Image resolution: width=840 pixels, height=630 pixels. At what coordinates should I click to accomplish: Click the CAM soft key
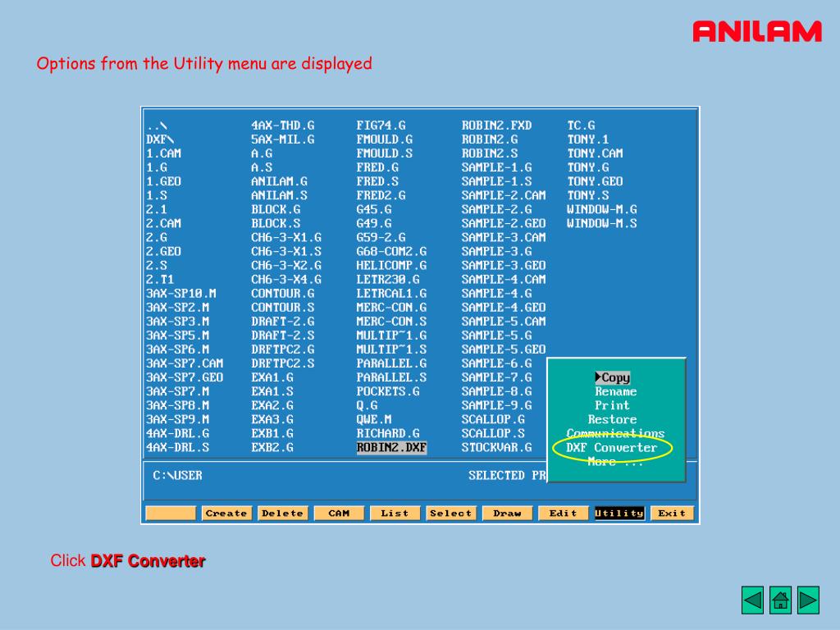(x=339, y=514)
